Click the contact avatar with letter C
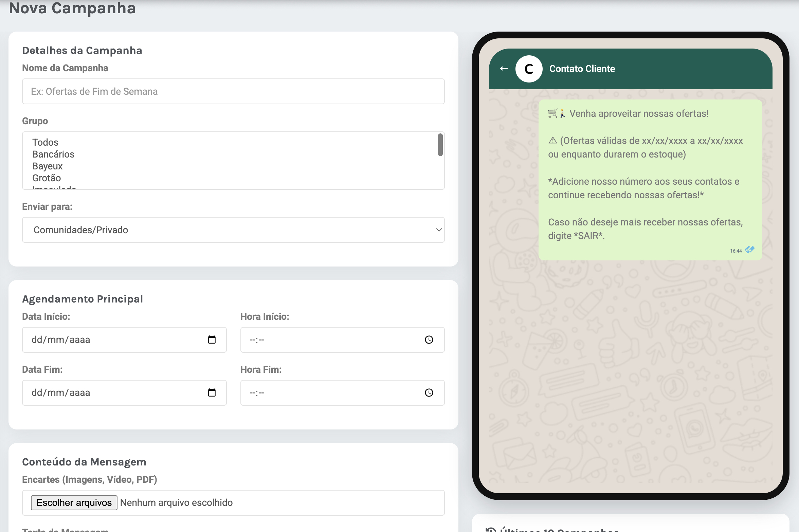This screenshot has height=532, width=799. pos(529,69)
